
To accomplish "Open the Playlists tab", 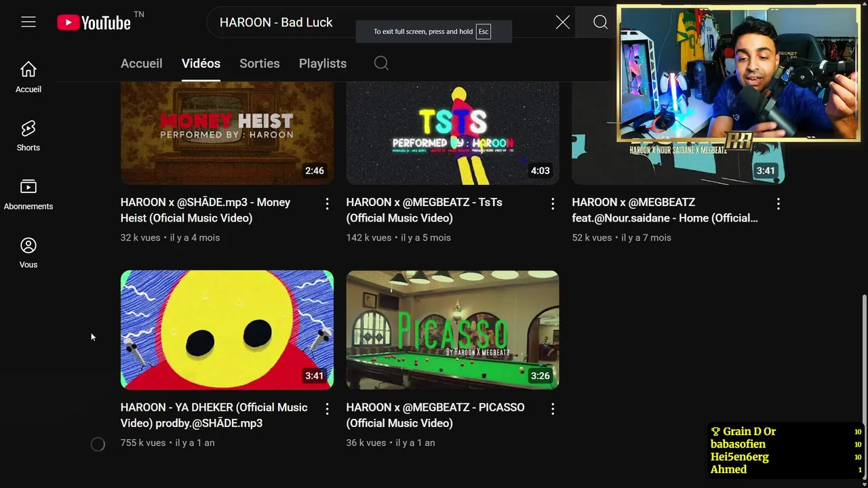I will (x=323, y=63).
